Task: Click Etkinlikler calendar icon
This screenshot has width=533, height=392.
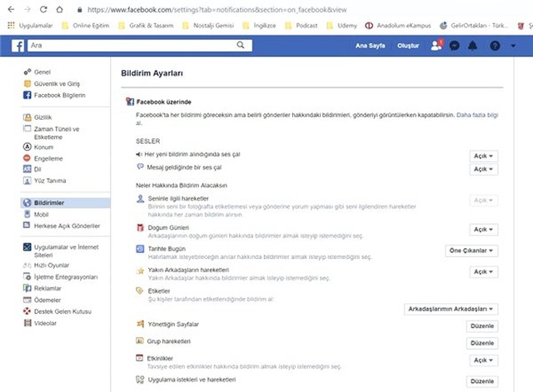Action: 139,358
